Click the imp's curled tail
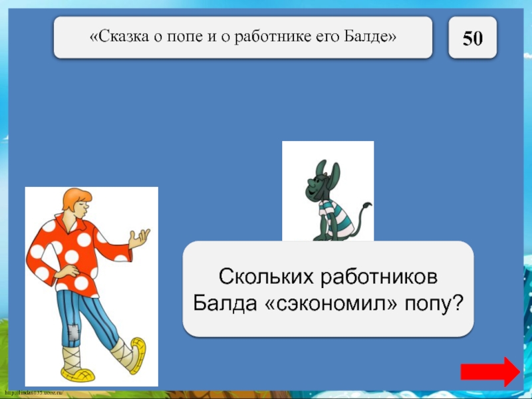The image size is (532, 399). click(x=363, y=217)
